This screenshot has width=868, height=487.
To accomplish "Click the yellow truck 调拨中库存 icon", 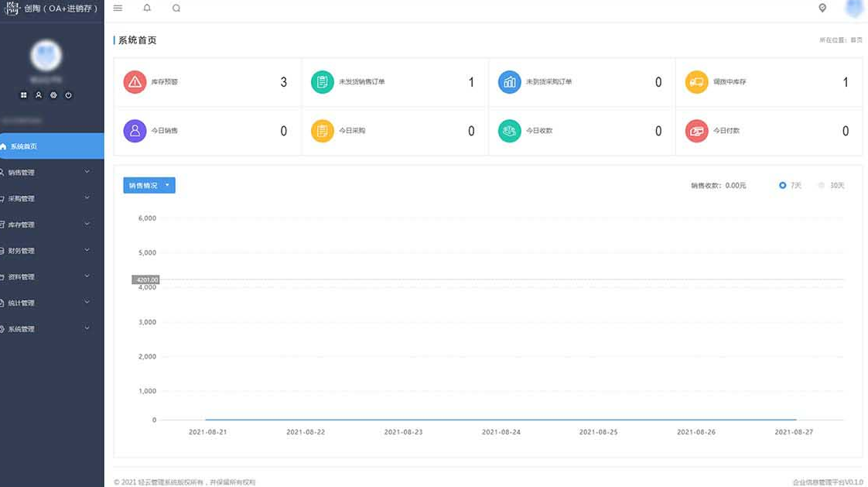I will (x=696, y=82).
